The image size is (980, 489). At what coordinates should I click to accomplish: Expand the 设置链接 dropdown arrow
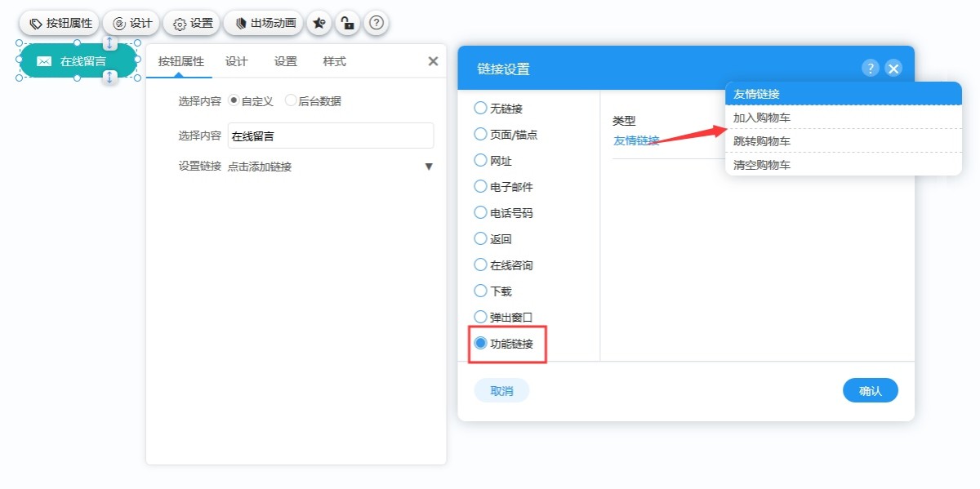pyautogui.click(x=429, y=167)
